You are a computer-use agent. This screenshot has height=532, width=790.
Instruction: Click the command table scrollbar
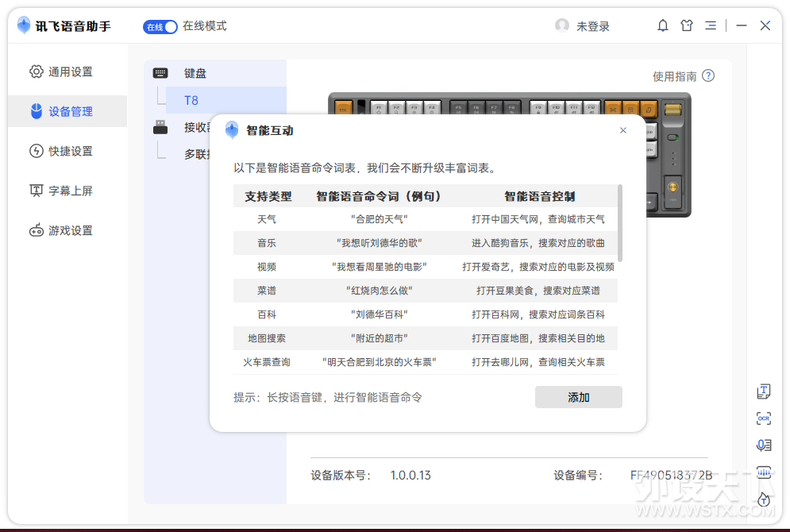pos(620,223)
